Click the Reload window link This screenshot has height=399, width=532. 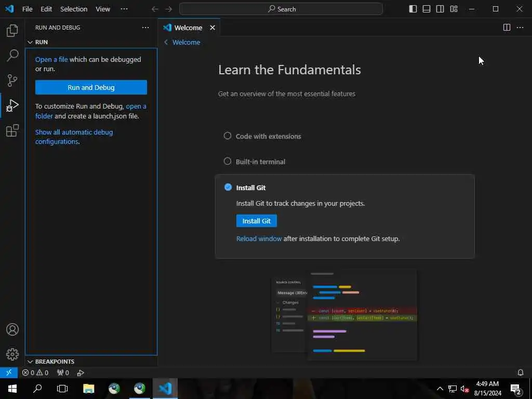click(259, 238)
